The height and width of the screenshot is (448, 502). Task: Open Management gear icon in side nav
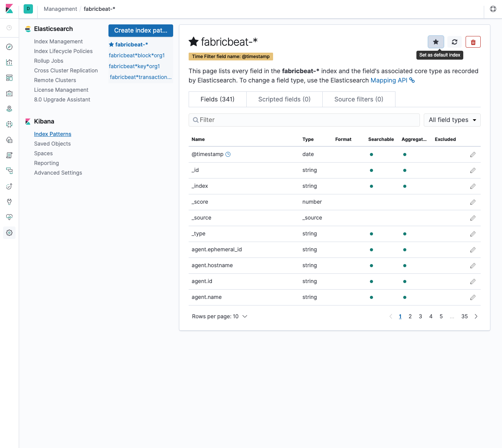pos(9,233)
